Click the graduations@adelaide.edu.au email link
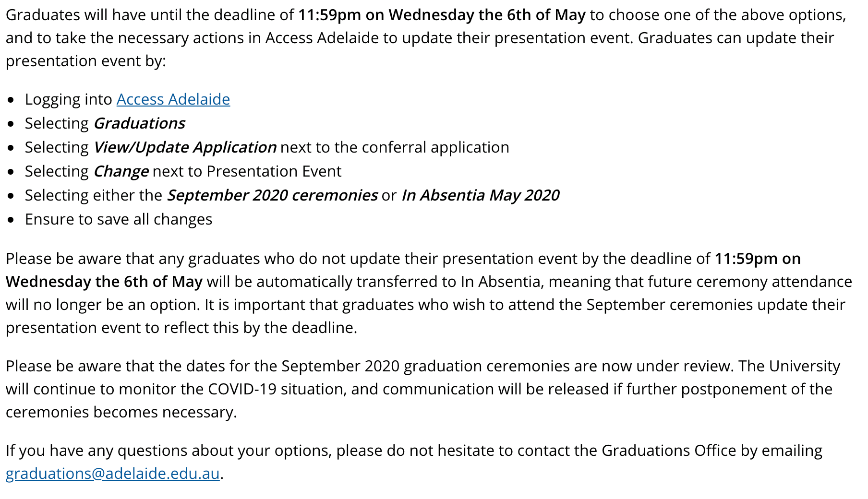The image size is (868, 499). (112, 474)
